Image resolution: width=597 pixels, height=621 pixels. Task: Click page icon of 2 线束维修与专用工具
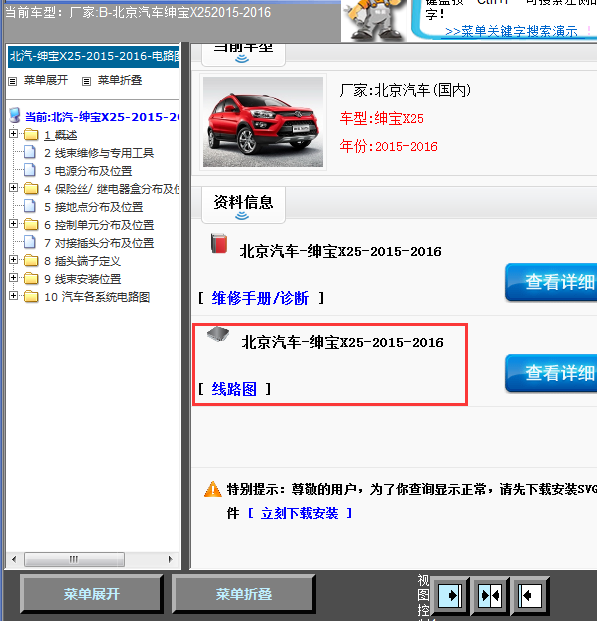tap(30, 152)
